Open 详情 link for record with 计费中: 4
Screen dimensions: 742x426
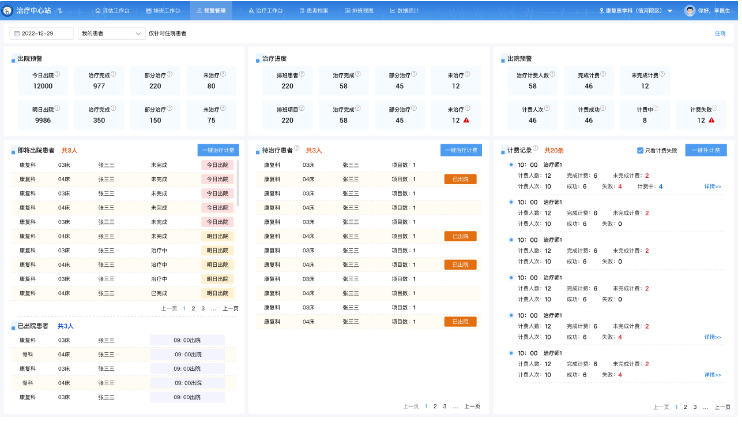point(713,186)
